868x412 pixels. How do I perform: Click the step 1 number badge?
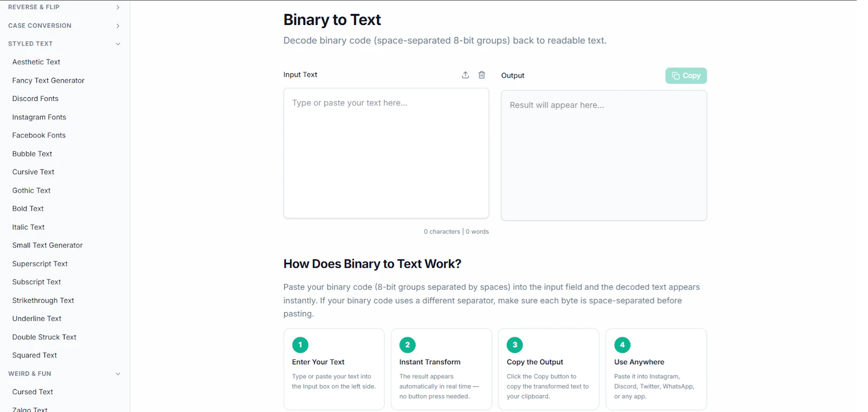pyautogui.click(x=300, y=345)
